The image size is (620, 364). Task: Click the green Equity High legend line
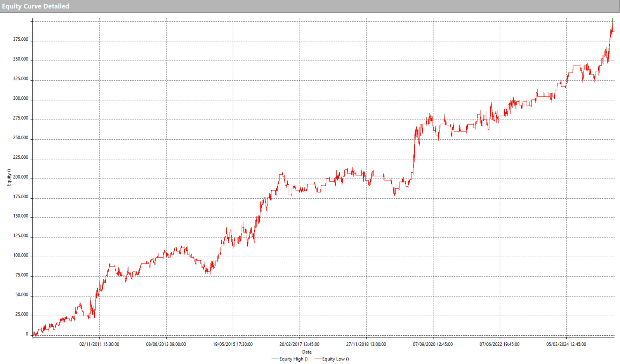pos(275,359)
